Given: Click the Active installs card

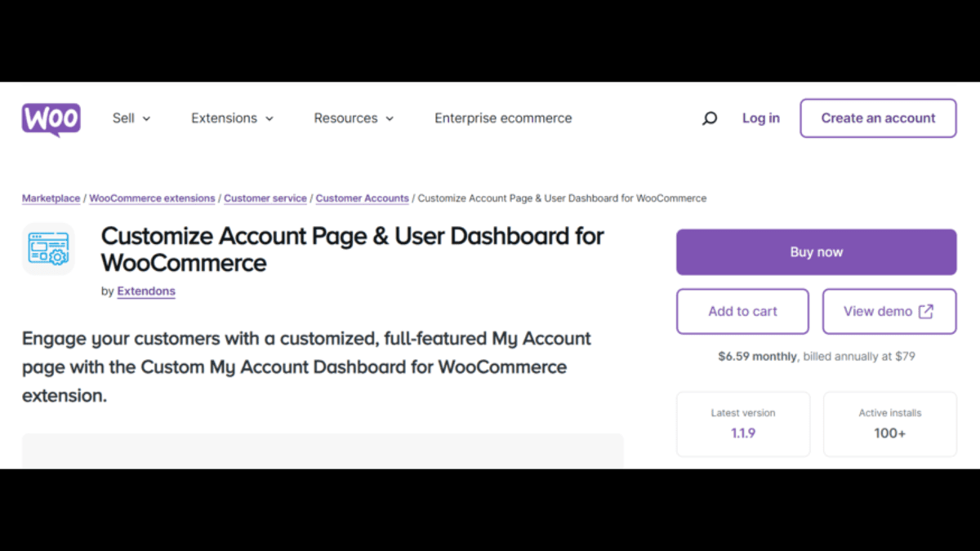Looking at the screenshot, I should tap(889, 424).
